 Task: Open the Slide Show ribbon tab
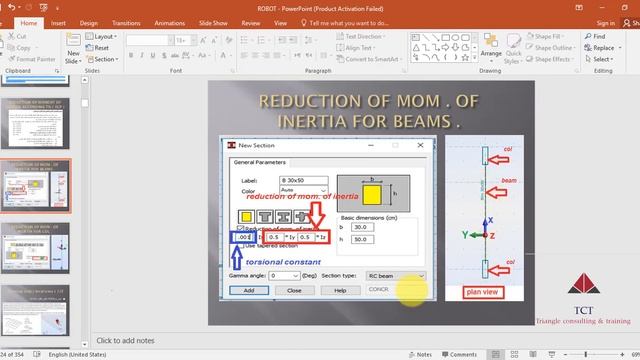pyautogui.click(x=213, y=23)
